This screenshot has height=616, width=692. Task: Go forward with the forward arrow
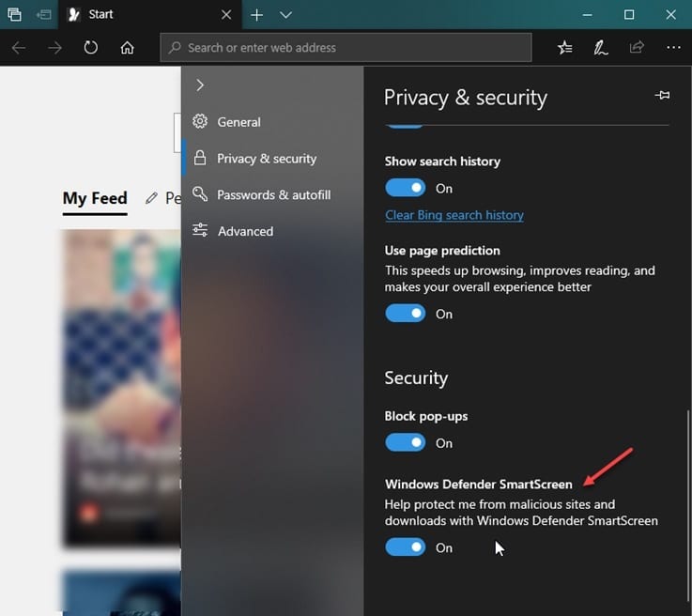[54, 47]
